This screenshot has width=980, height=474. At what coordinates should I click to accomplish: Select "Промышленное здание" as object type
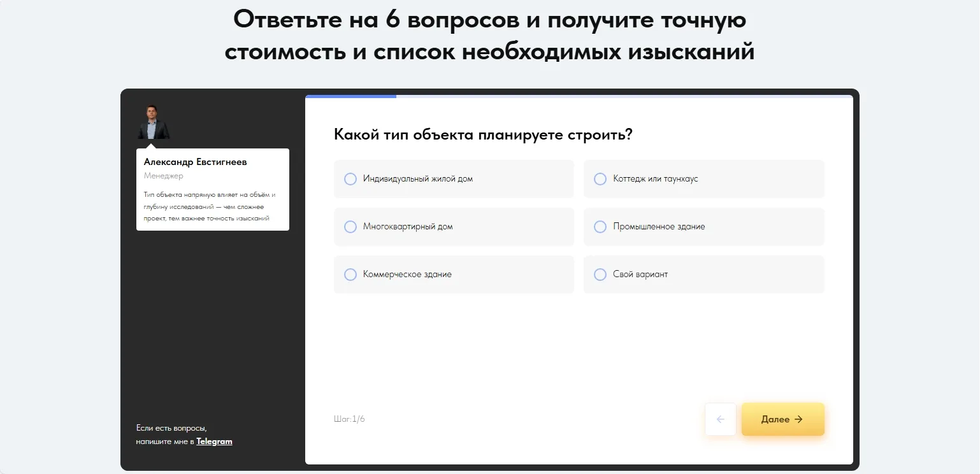tap(703, 227)
